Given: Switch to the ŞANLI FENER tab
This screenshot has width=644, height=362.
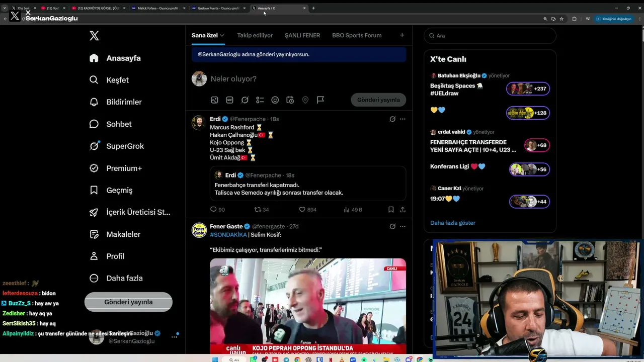Looking at the screenshot, I should (x=302, y=36).
